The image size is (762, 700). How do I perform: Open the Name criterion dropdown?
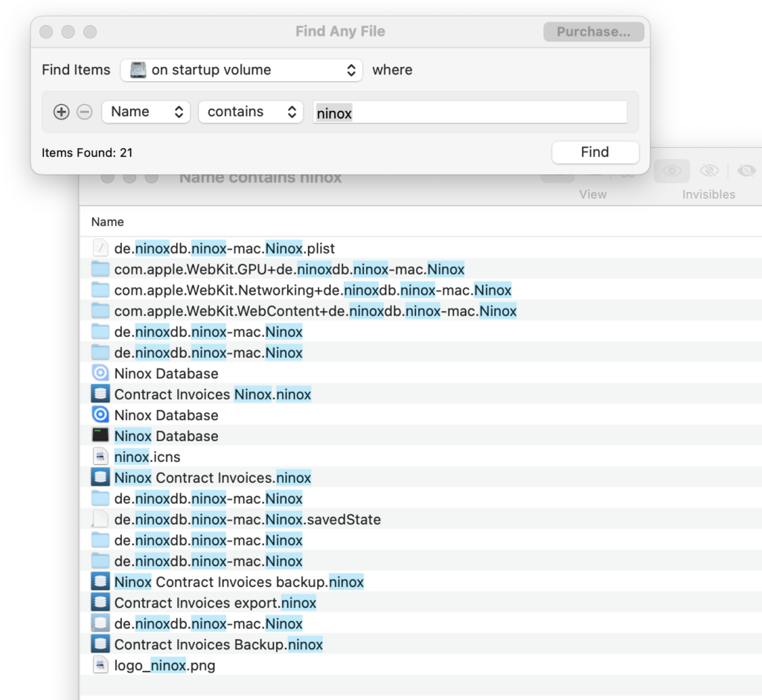(x=146, y=112)
